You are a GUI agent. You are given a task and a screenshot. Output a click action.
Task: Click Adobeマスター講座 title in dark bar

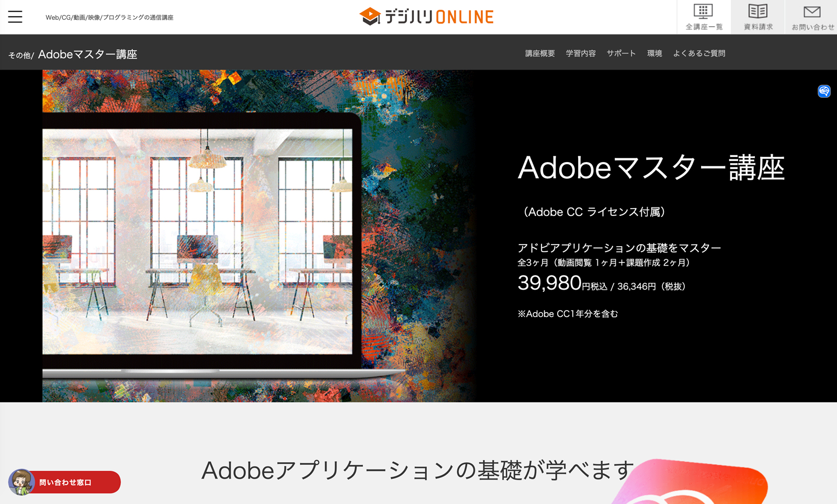click(x=87, y=54)
